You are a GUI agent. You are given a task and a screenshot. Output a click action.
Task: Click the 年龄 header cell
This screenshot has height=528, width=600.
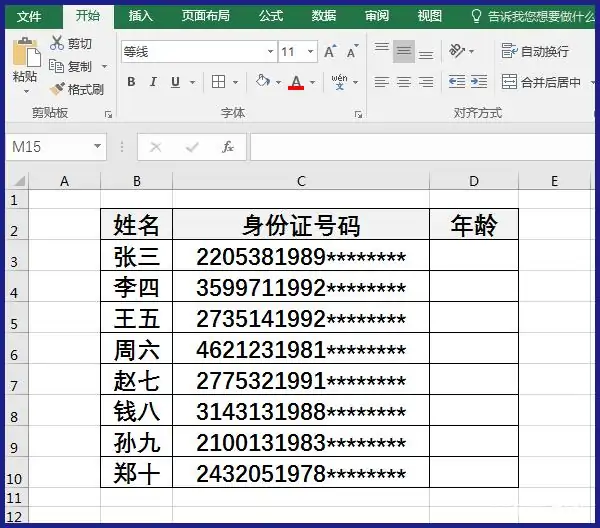pos(474,225)
